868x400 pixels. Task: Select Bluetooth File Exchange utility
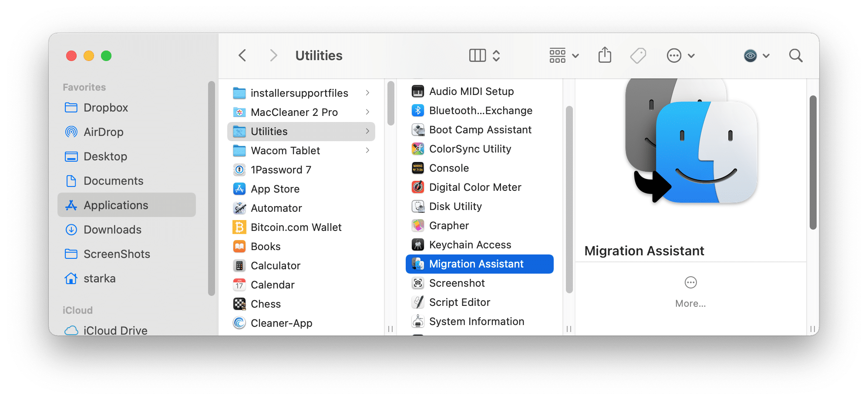480,111
